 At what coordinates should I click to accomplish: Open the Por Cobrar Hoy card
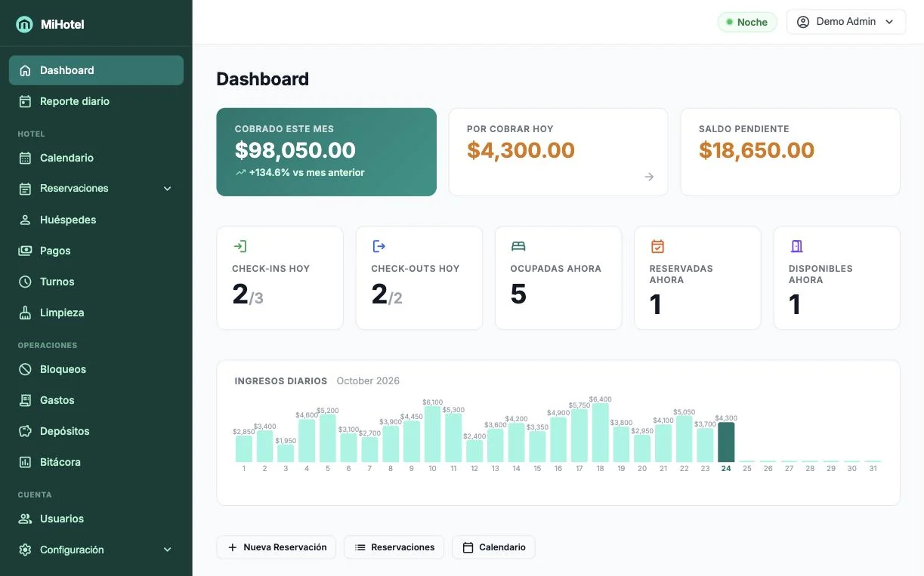(558, 152)
